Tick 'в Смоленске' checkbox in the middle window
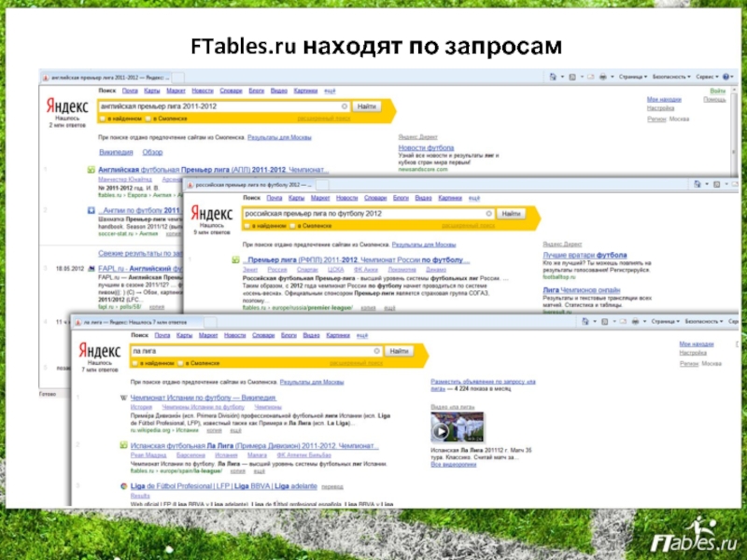The height and width of the screenshot is (560, 747). (x=292, y=226)
